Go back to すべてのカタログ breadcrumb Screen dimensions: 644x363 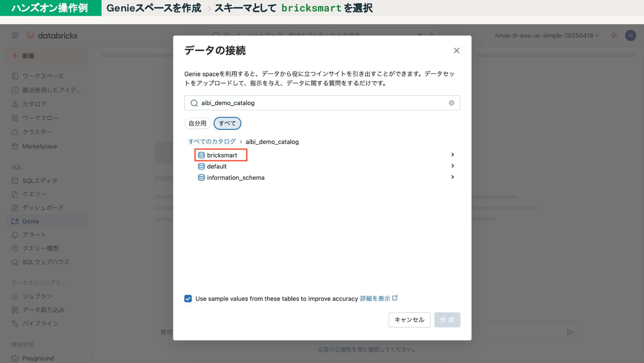(212, 142)
